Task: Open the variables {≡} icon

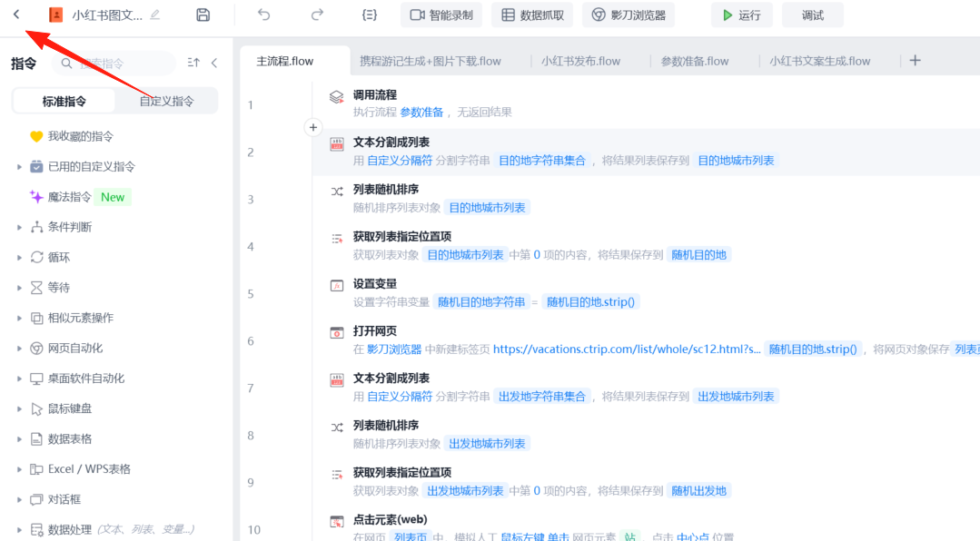Action: (x=369, y=15)
